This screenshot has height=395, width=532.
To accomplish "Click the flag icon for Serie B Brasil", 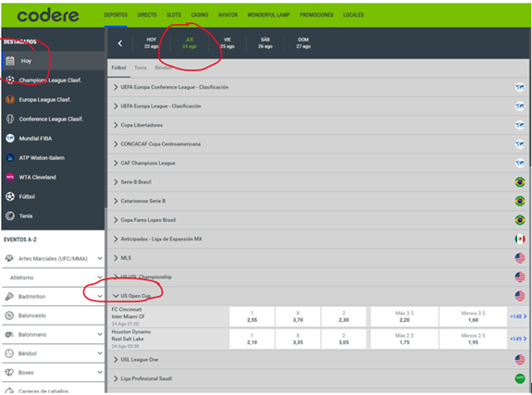I will (x=520, y=182).
